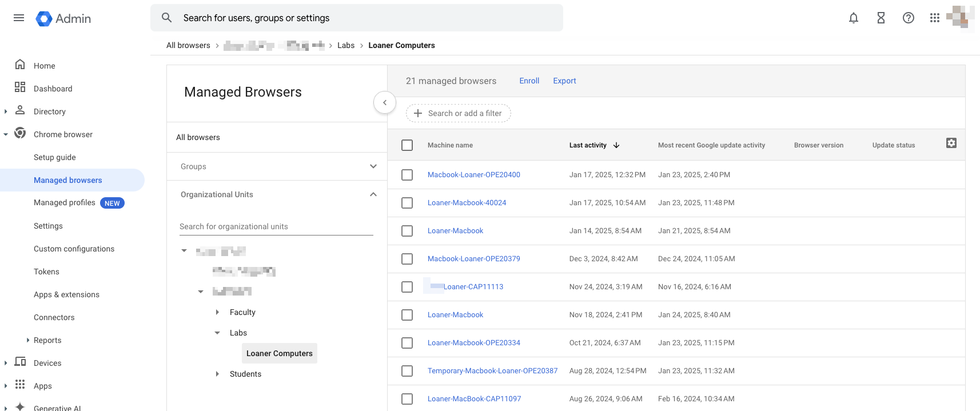
Task: Toggle the select-all browsers checkbox
Action: point(407,145)
